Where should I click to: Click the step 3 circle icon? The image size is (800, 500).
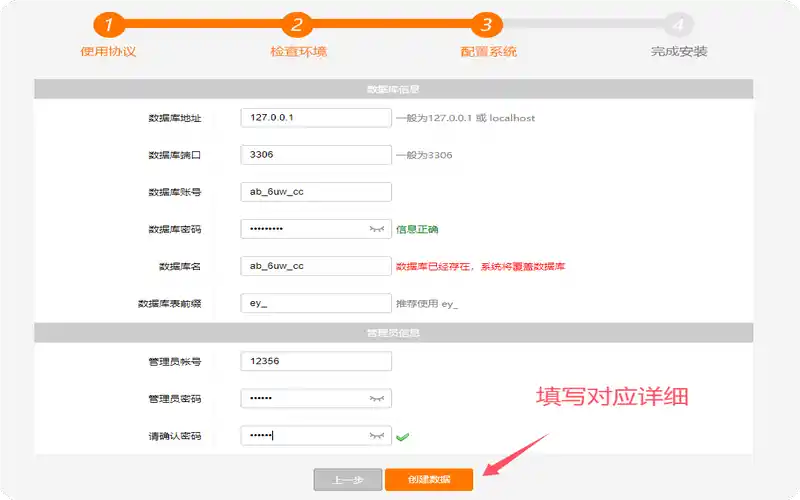[x=487, y=24]
